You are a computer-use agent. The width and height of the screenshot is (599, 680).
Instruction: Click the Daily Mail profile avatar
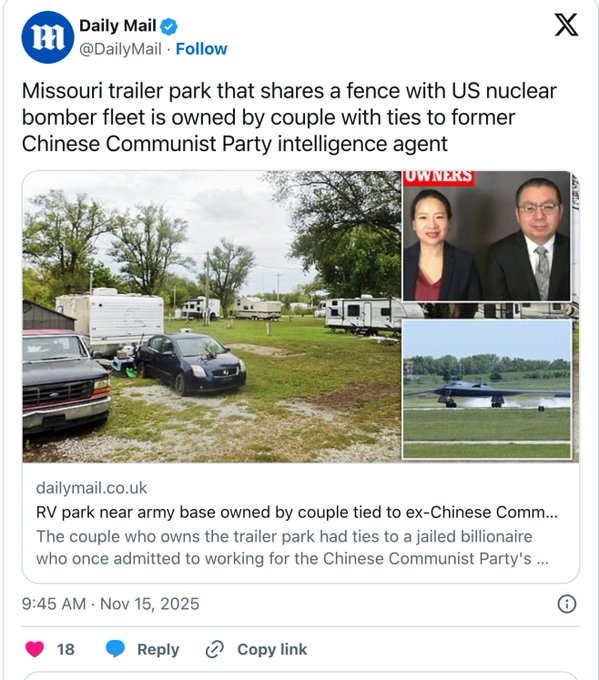point(48,37)
